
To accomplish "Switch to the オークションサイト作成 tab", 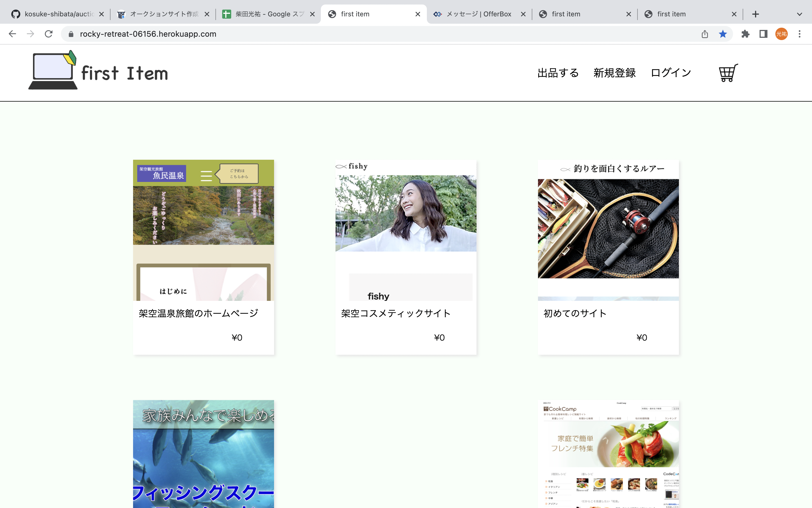I will coord(163,14).
